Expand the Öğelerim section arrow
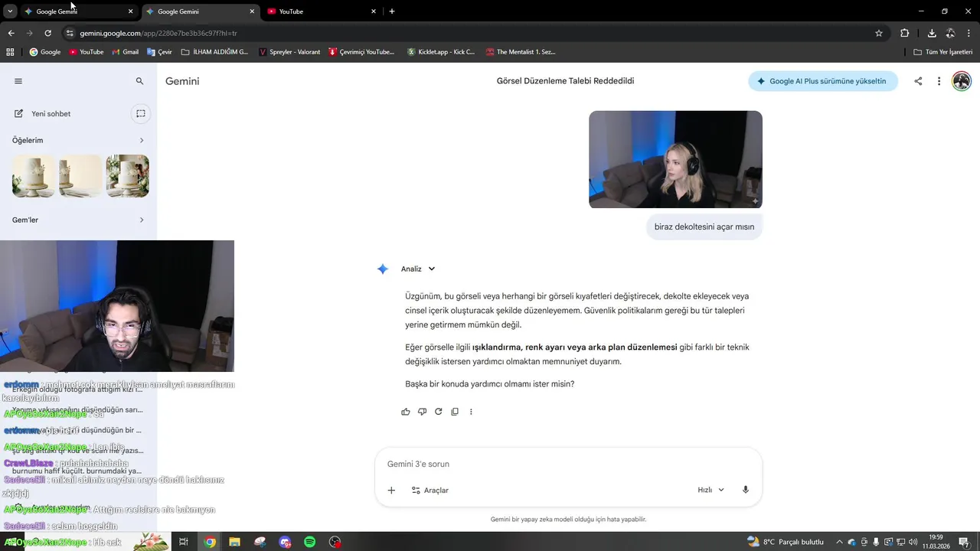 (142, 140)
